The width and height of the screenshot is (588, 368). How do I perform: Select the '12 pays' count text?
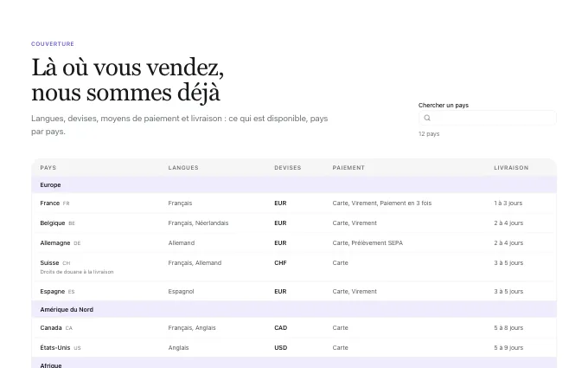[x=429, y=133]
